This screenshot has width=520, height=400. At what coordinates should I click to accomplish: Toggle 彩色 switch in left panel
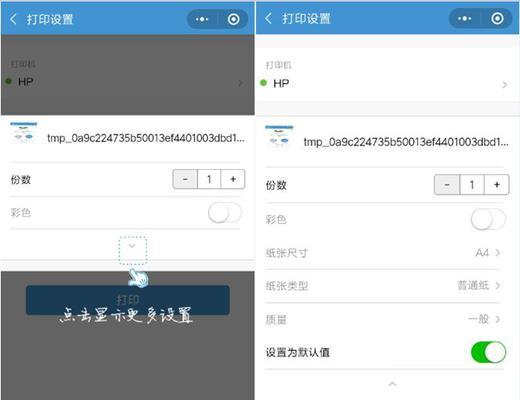(225, 213)
